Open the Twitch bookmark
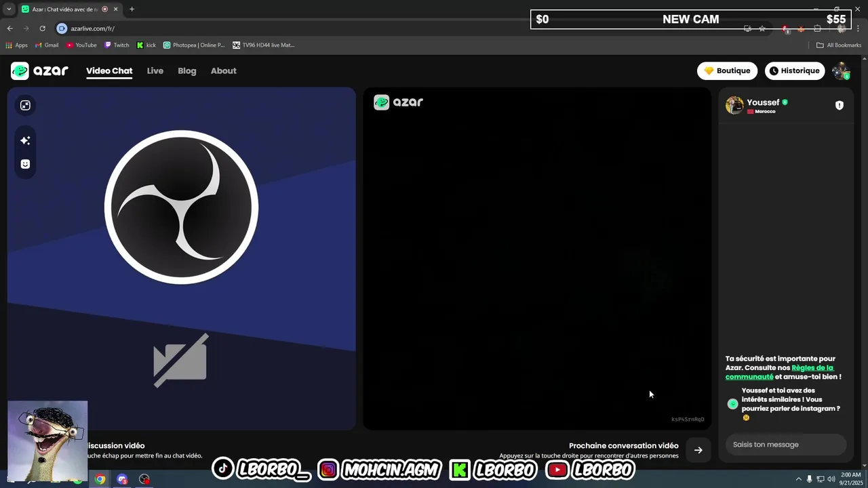This screenshot has height=488, width=868. point(117,45)
